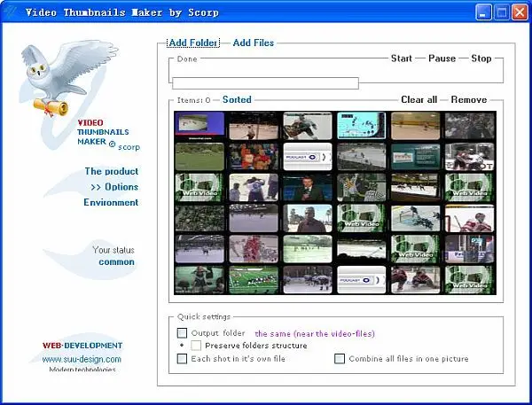Click the 'Items: 0' counter label
This screenshot has width=532, height=405.
pos(193,100)
